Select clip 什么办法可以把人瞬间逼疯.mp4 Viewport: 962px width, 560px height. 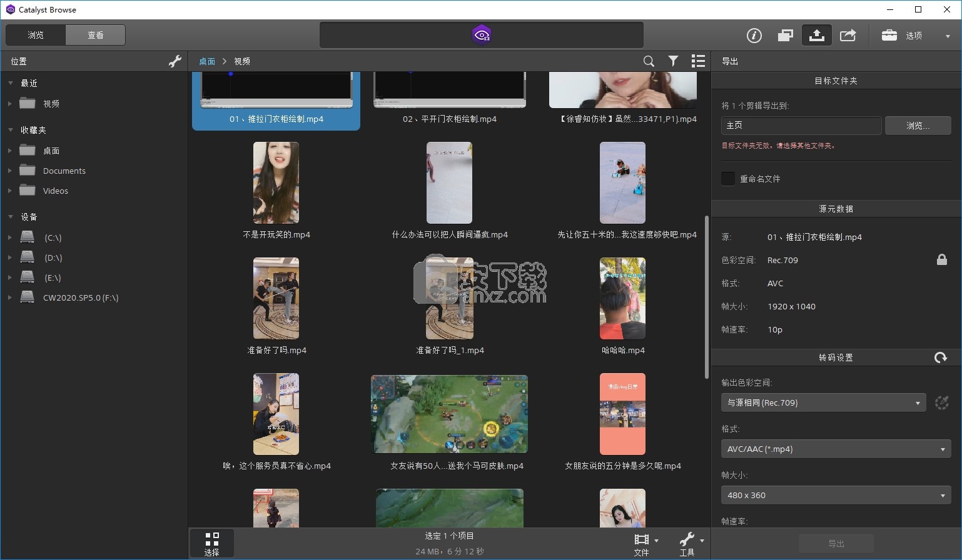click(x=449, y=191)
